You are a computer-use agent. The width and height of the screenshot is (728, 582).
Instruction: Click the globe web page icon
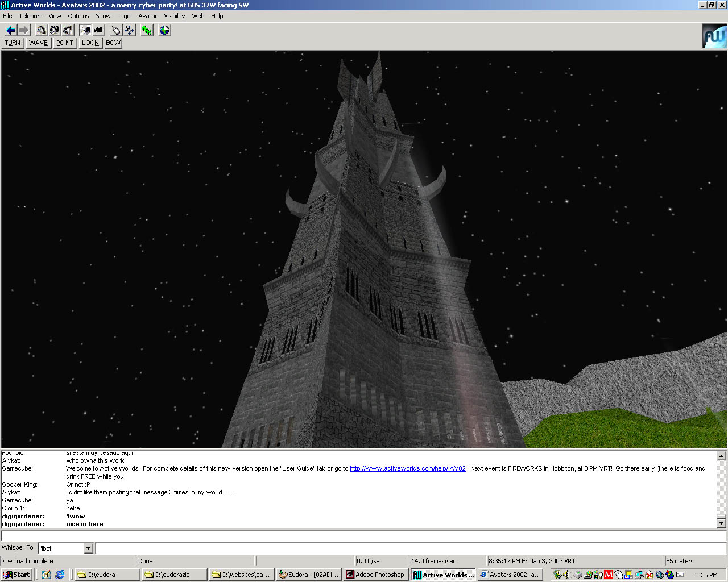164,30
